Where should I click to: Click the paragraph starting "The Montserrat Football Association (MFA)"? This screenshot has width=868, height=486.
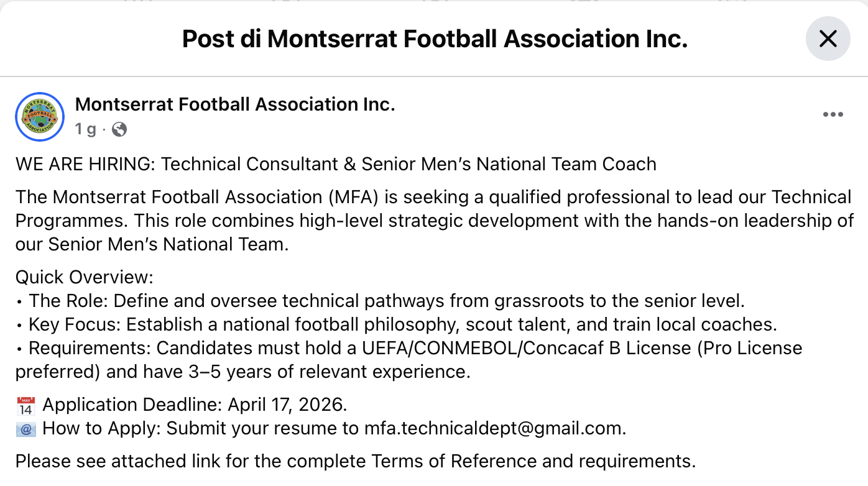(x=433, y=221)
